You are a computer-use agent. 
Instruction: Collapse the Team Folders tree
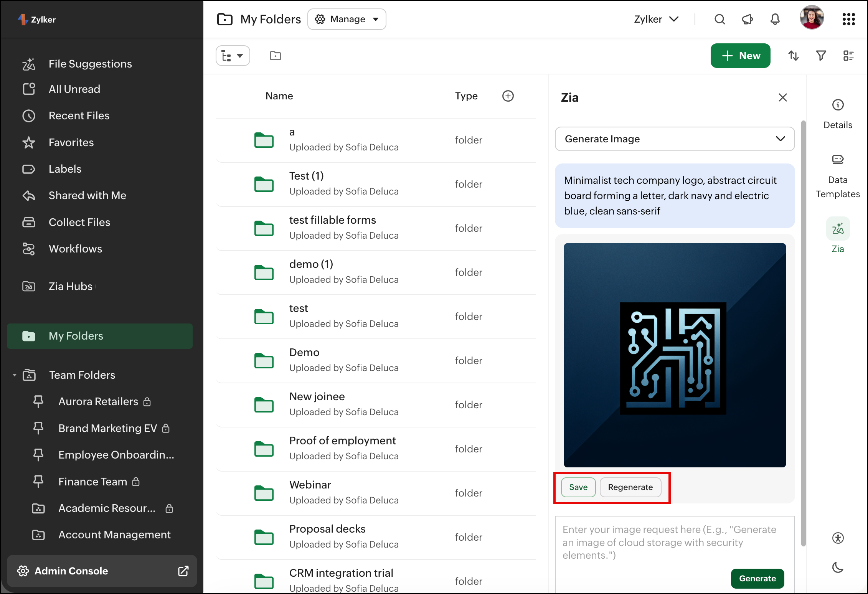point(15,375)
